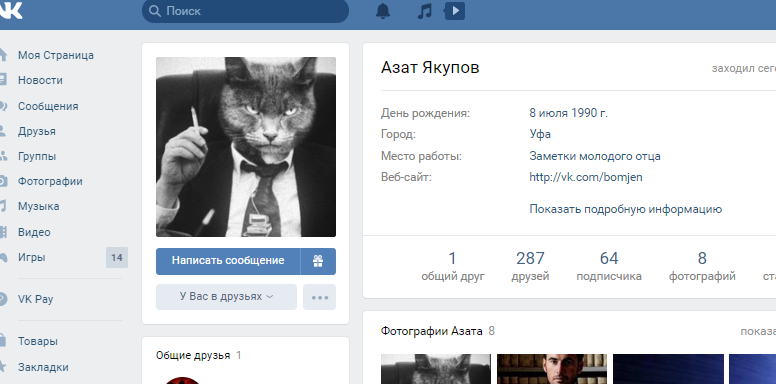Viewport: 776px width, 384px height.
Task: Click the VK logo icon
Action: click(x=10, y=11)
